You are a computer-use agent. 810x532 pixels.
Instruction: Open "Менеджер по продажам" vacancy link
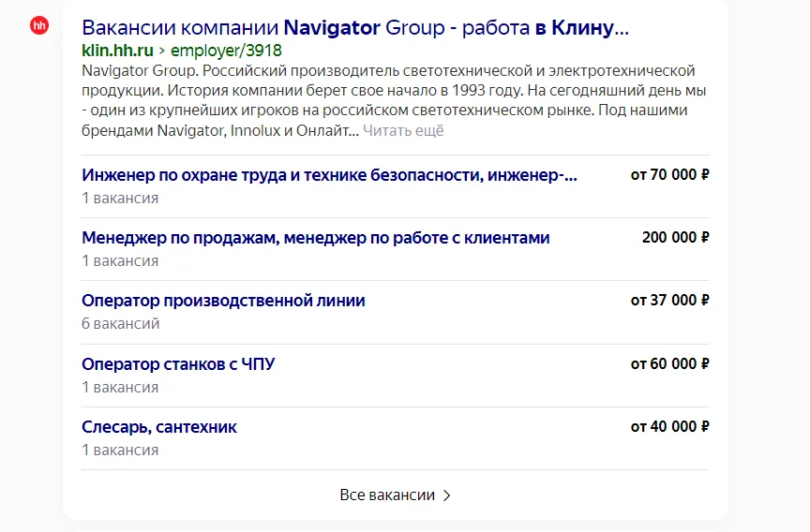(x=315, y=238)
